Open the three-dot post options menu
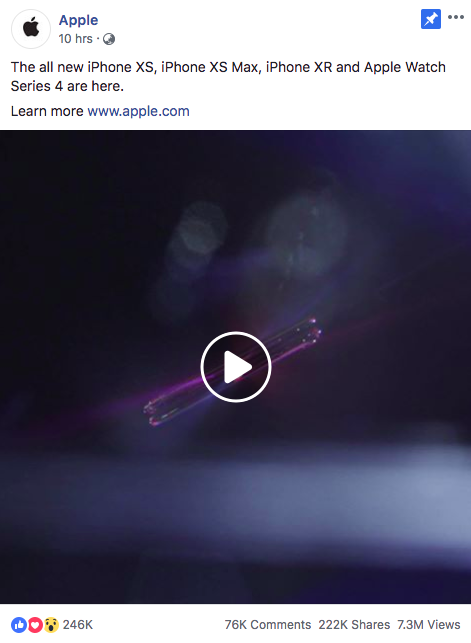This screenshot has width=471, height=643. point(456,17)
